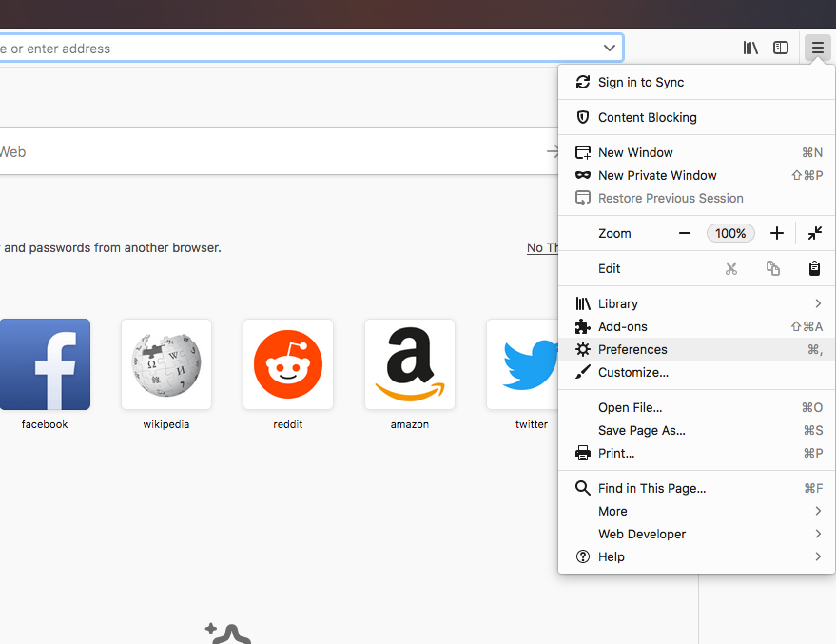Click the Restore Previous Session icon
Screen dimensions: 836x644
coord(583,198)
